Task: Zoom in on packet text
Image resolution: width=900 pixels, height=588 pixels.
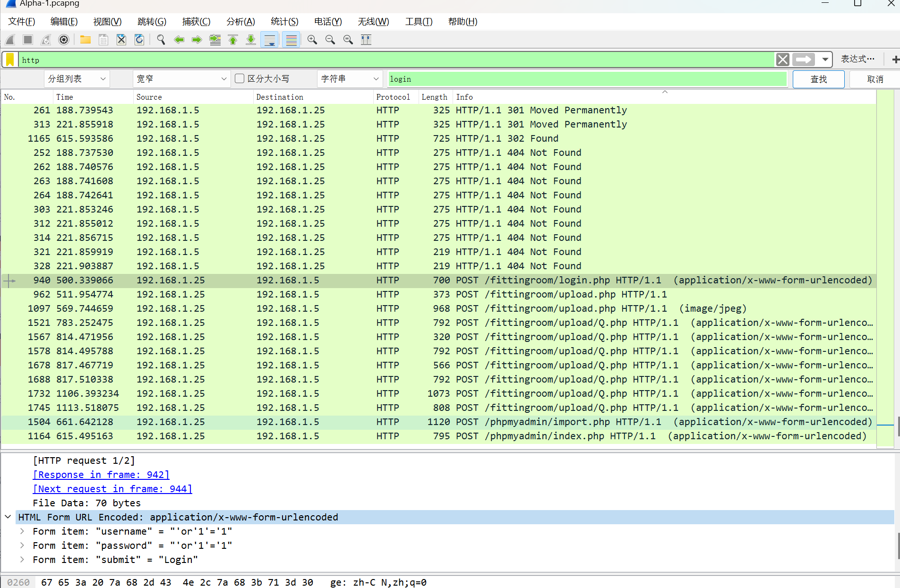Action: pos(312,40)
